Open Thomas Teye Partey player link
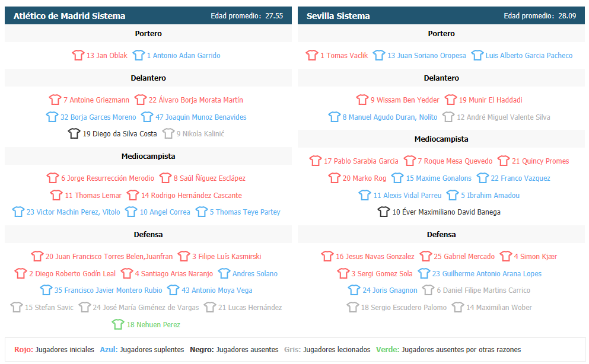The height and width of the screenshot is (364, 589). coord(245,212)
